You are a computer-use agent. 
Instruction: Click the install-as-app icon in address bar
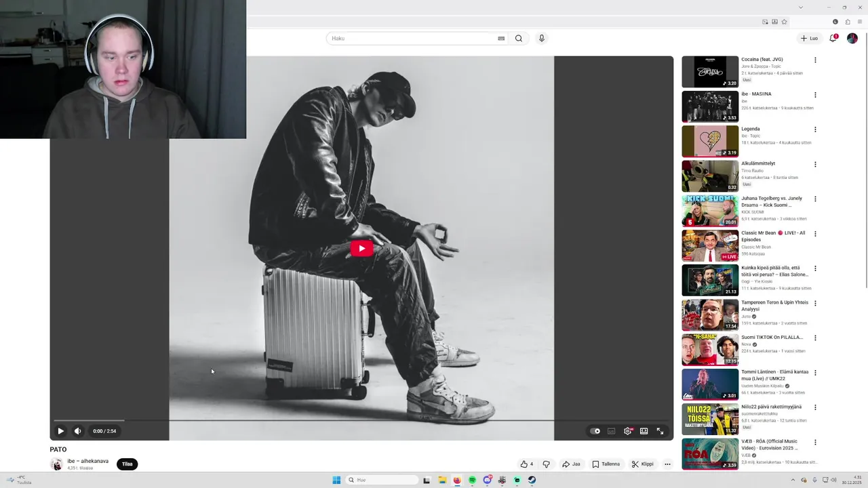coord(775,22)
